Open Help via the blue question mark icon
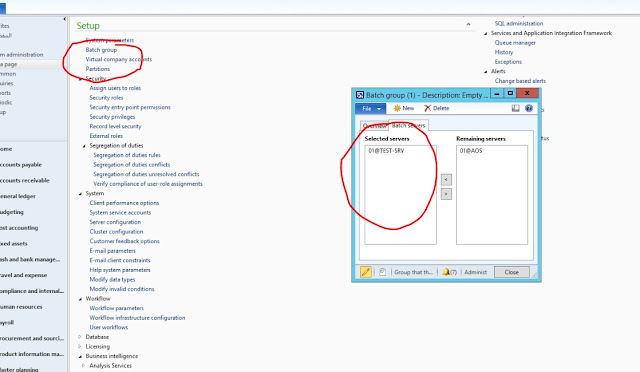This screenshot has width=640, height=372. (x=529, y=108)
